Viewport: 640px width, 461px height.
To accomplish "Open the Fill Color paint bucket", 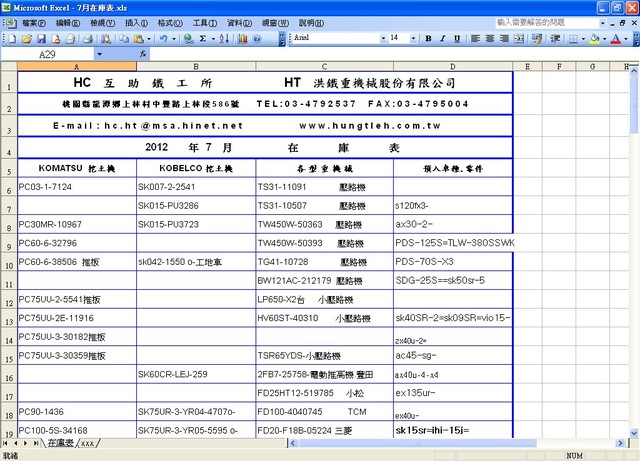I will pyautogui.click(x=595, y=38).
